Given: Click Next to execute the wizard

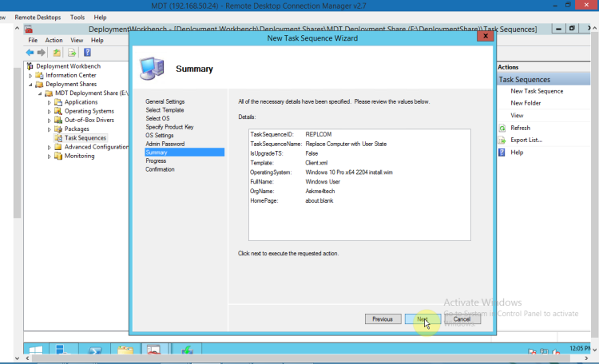Looking at the screenshot, I should coord(422,318).
